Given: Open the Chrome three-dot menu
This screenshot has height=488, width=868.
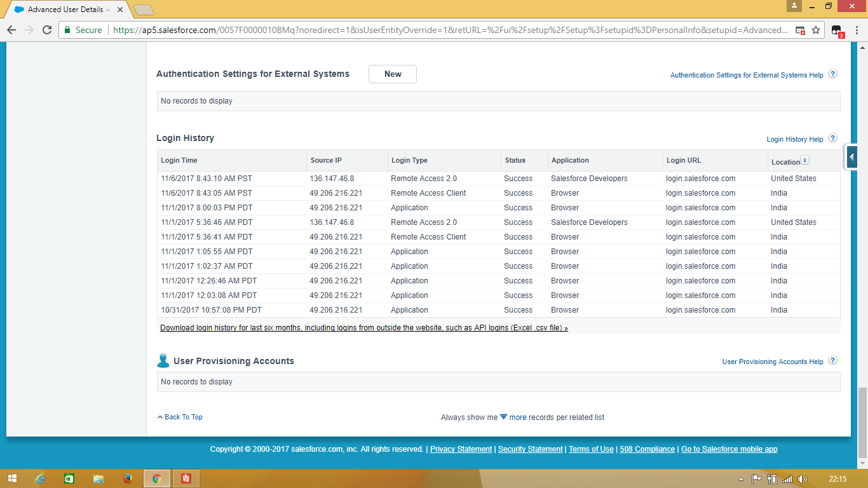Looking at the screenshot, I should tap(856, 30).
